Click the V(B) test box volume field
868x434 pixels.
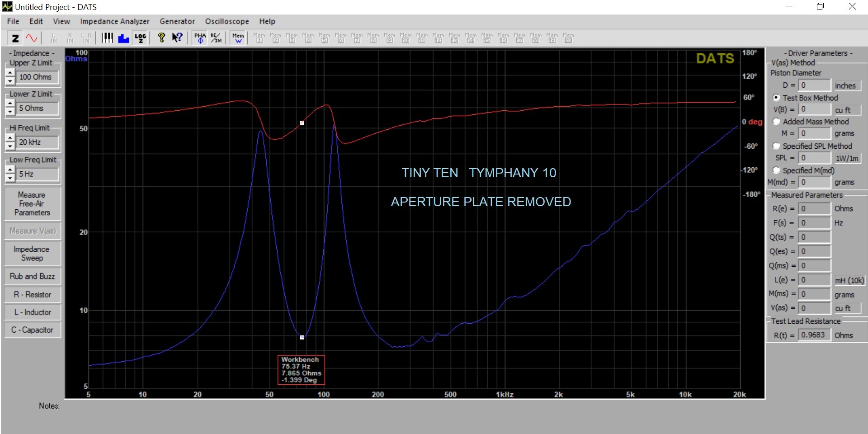(x=814, y=109)
